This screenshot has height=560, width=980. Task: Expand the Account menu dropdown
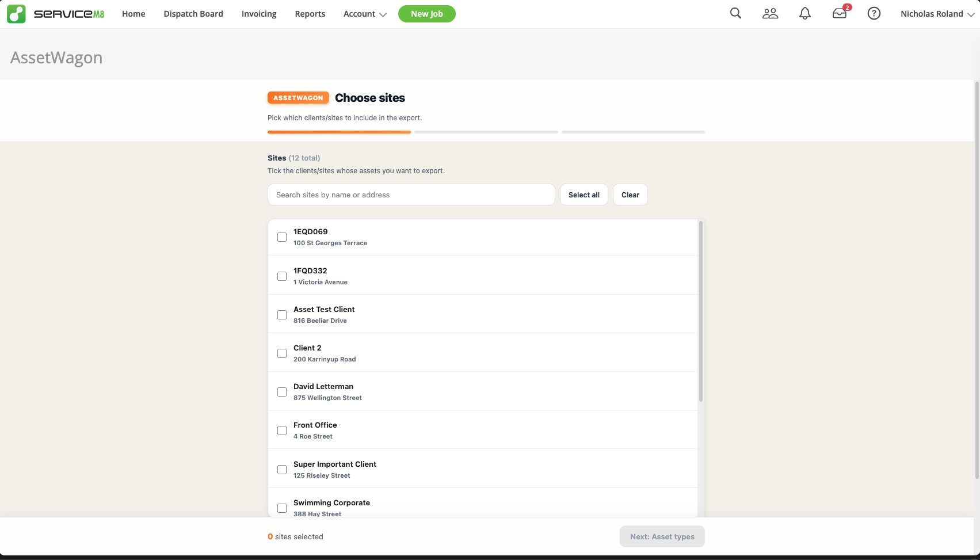point(365,14)
